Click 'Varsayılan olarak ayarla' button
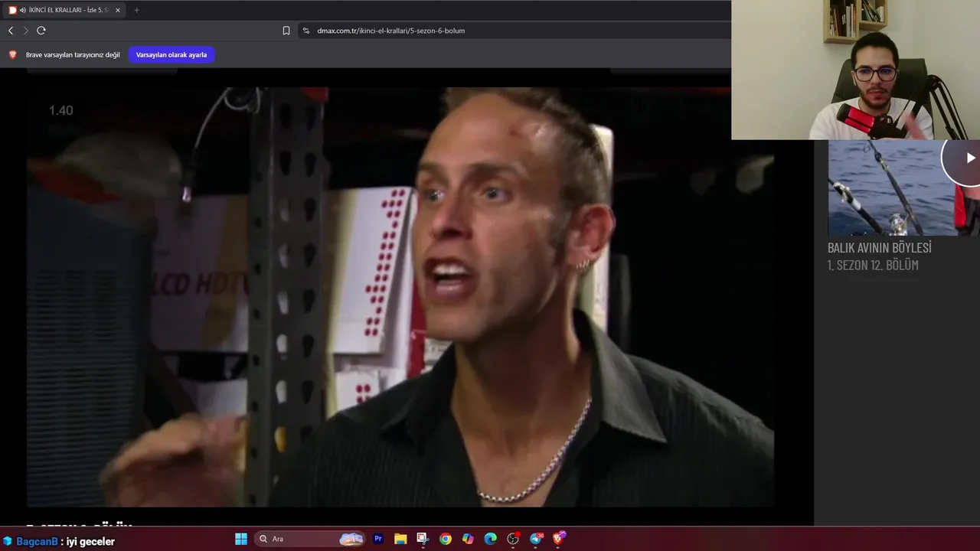 click(171, 54)
